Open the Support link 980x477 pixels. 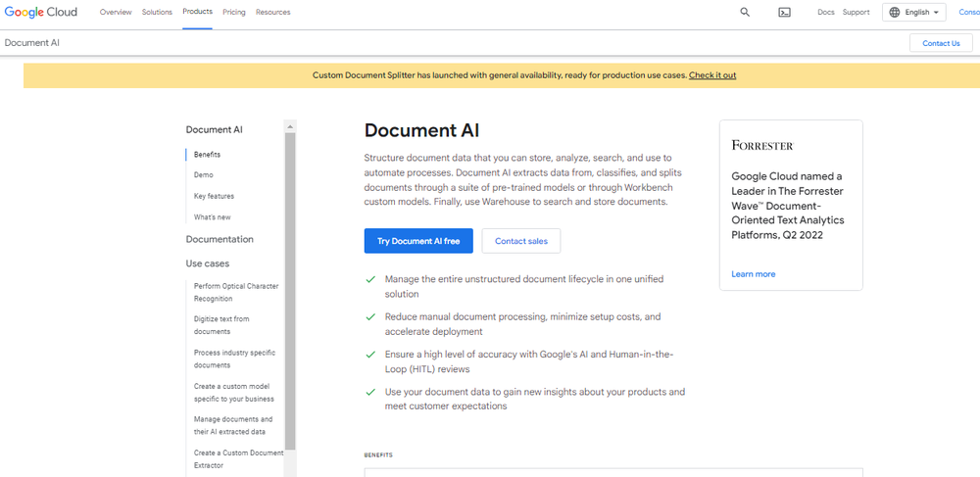856,12
